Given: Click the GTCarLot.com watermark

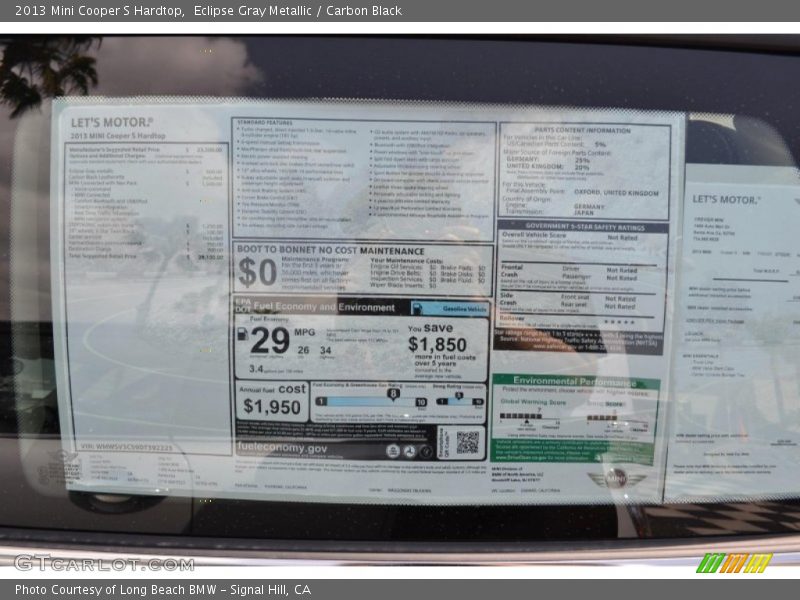Looking at the screenshot, I should (104, 563).
